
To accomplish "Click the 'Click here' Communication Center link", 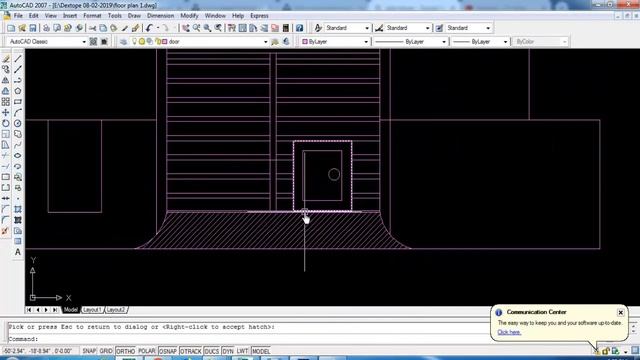I will pyautogui.click(x=509, y=332).
